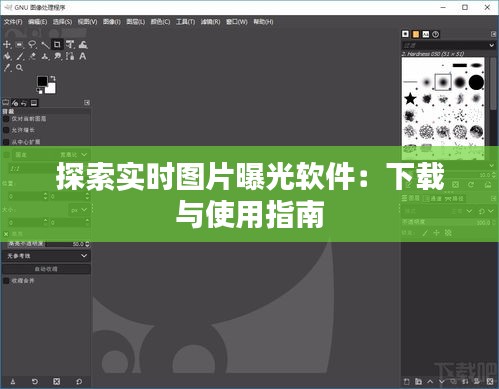This screenshot has height=389, width=499.
Task: Select the large solid black circle brush
Action: 476,82
